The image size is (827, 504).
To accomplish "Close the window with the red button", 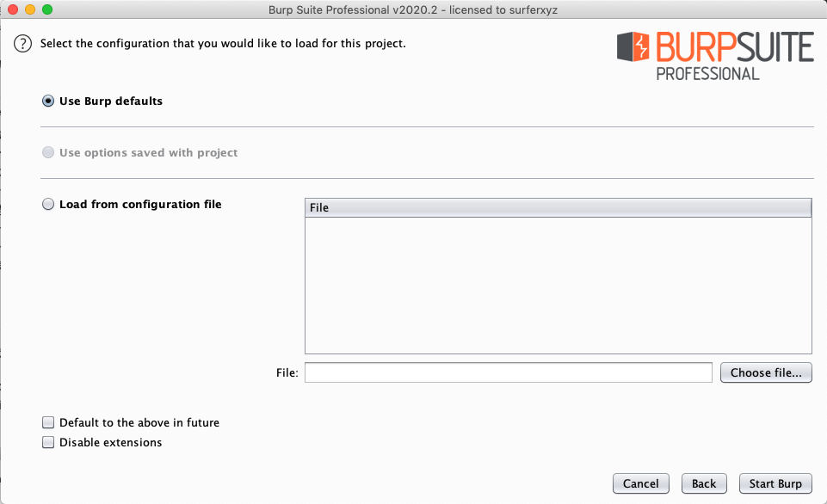I will pos(13,9).
